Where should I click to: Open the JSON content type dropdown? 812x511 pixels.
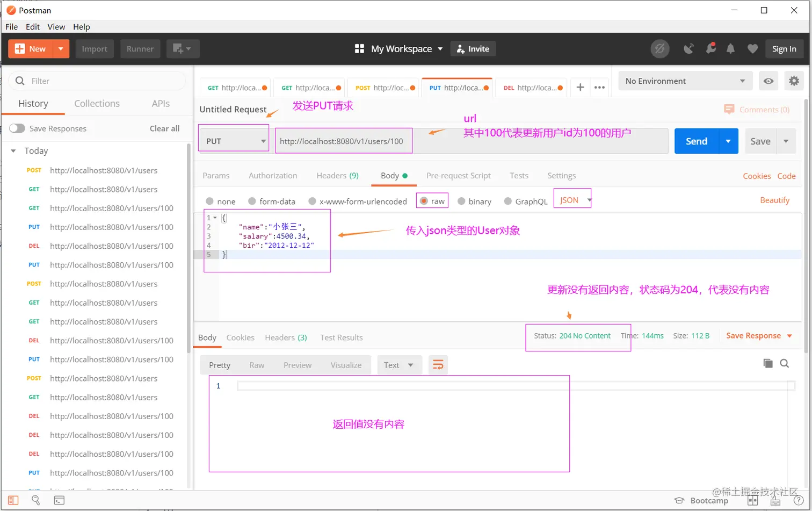click(575, 200)
